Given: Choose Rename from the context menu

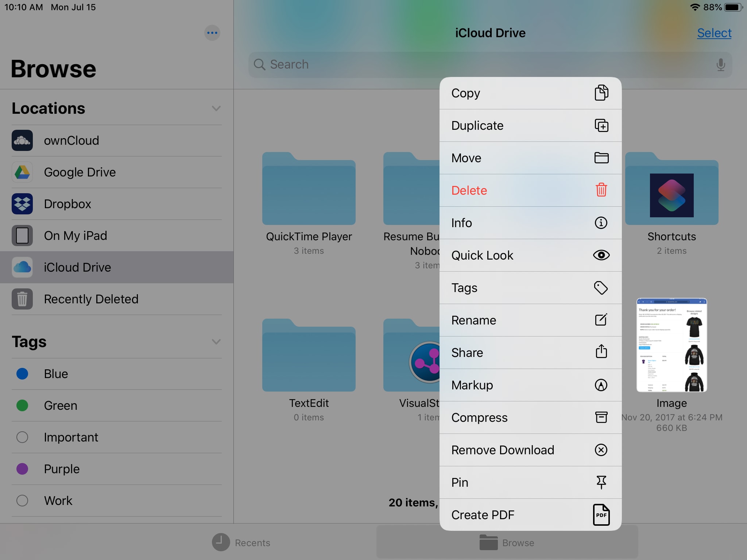Looking at the screenshot, I should point(530,320).
